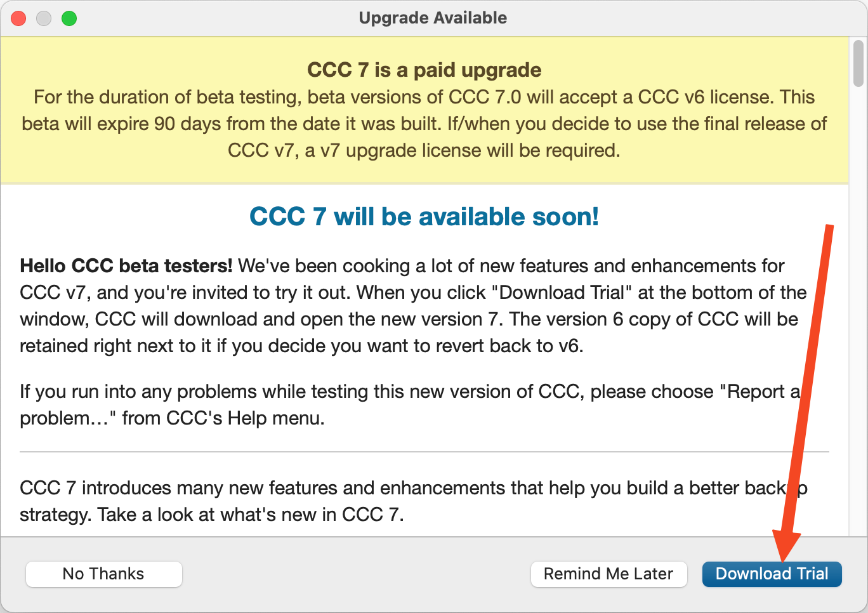Screen dimensions: 868x613
Task: Click the gray minimize window button
Action: click(x=44, y=18)
